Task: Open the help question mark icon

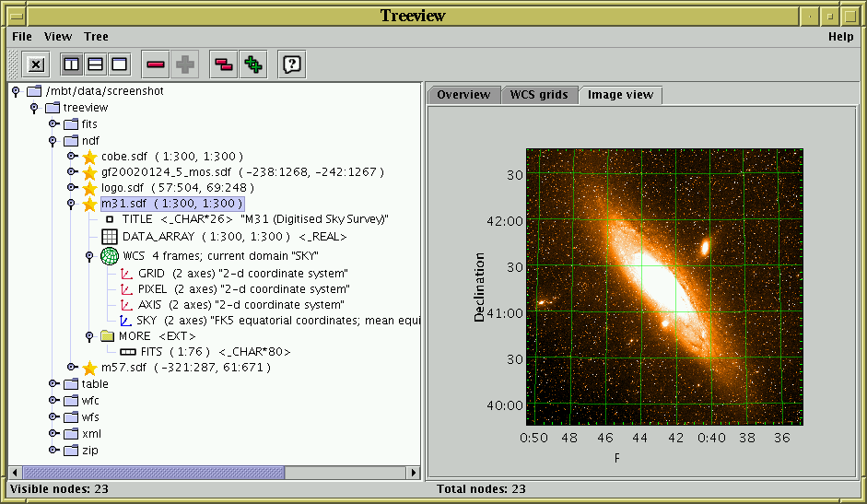Action: pyautogui.click(x=291, y=64)
